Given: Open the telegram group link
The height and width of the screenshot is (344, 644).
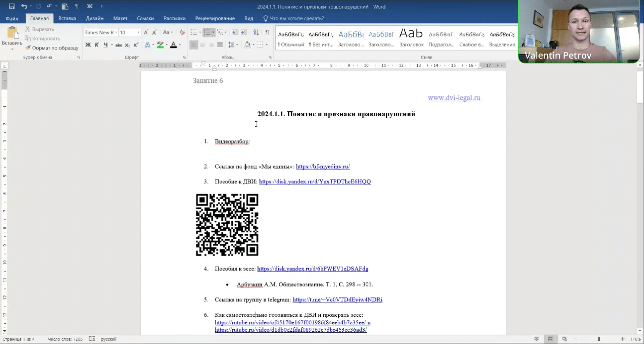Looking at the screenshot, I should [337, 300].
